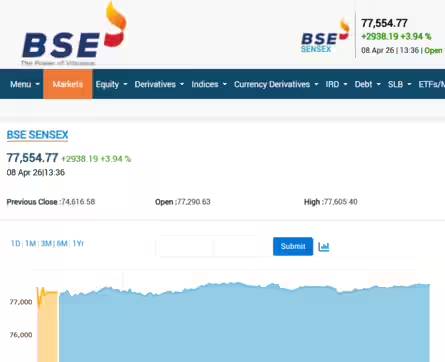This screenshot has width=445, height=362.
Task: Select the 1D chart range
Action: pyautogui.click(x=16, y=243)
